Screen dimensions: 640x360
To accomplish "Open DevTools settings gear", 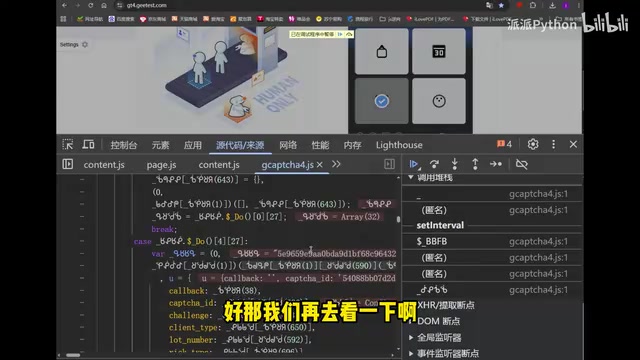I will tap(533, 144).
